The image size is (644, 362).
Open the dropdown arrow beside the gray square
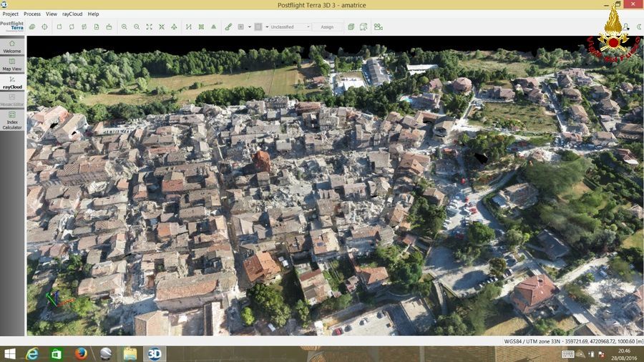[x=265, y=27]
